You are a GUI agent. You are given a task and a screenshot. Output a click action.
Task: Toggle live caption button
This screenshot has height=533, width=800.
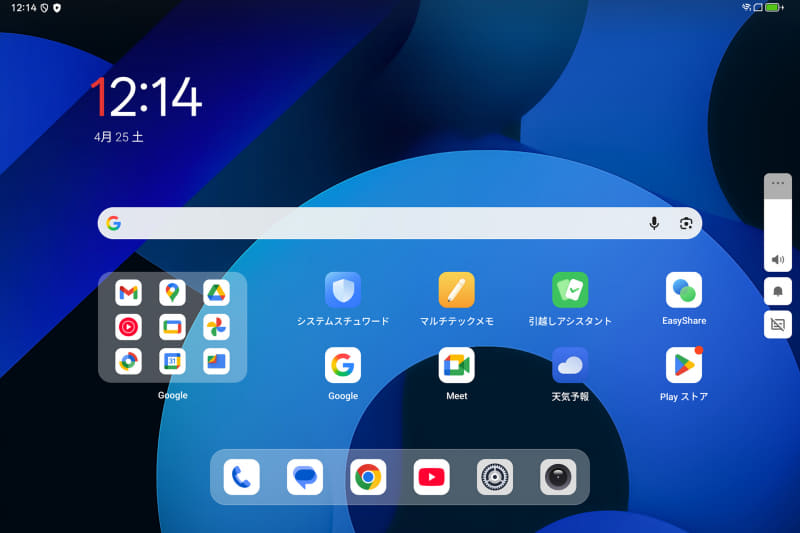point(778,324)
